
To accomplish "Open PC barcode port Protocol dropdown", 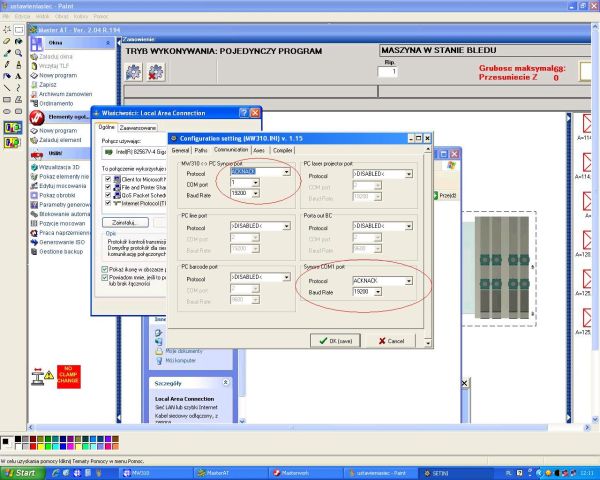I will click(x=286, y=278).
